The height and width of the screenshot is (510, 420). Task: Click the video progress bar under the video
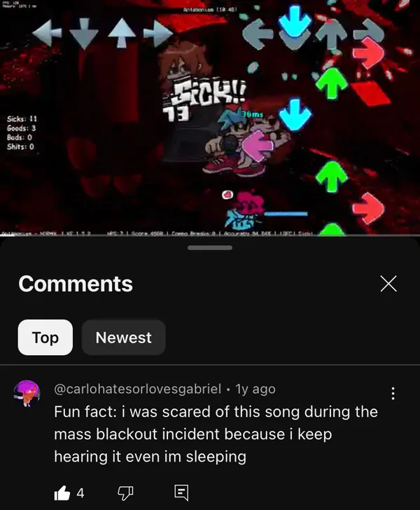pos(210,235)
